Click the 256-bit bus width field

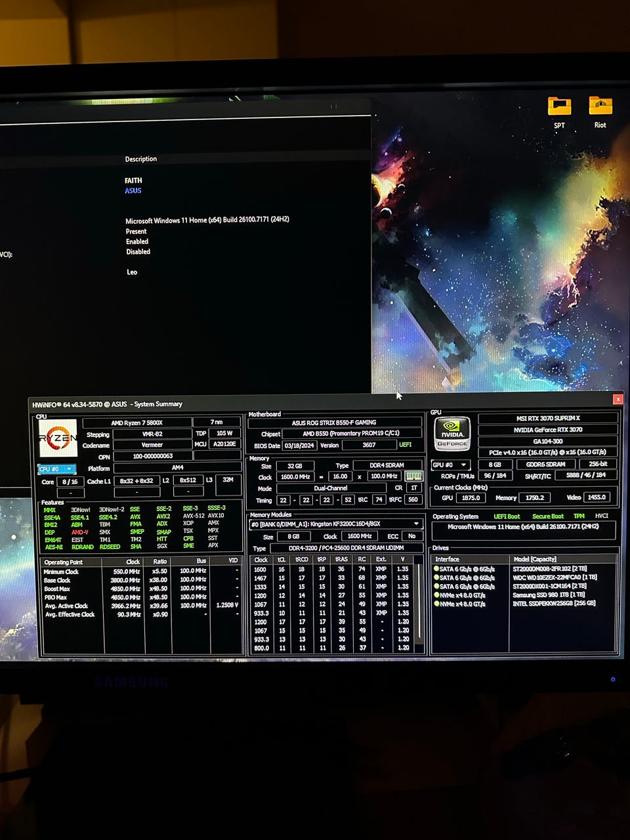point(598,464)
